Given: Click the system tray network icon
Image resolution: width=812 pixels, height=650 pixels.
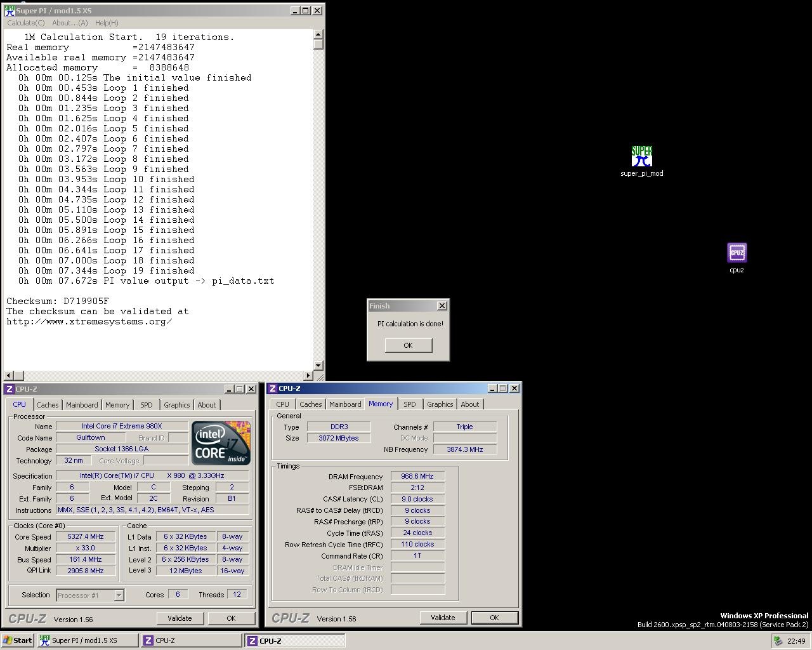Looking at the screenshot, I should (777, 641).
